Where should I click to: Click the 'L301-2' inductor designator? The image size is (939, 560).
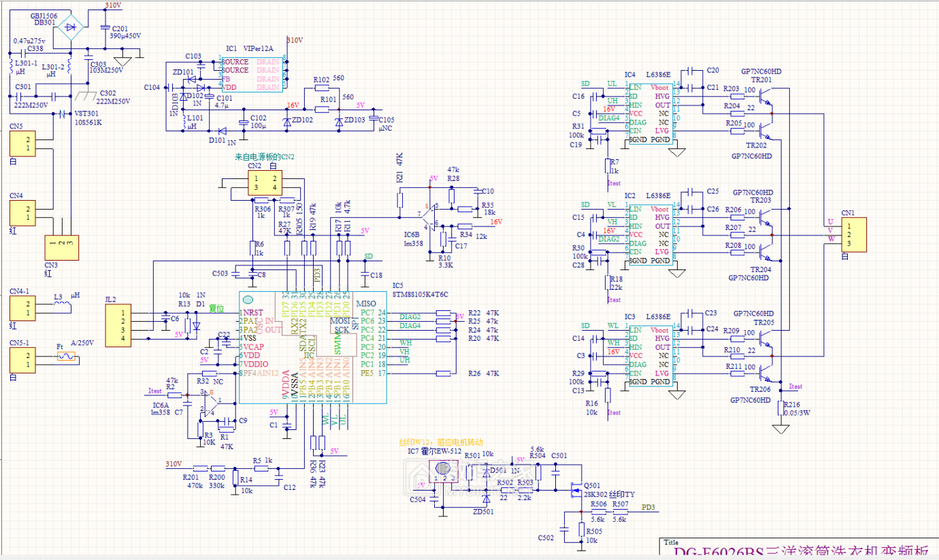click(x=52, y=67)
